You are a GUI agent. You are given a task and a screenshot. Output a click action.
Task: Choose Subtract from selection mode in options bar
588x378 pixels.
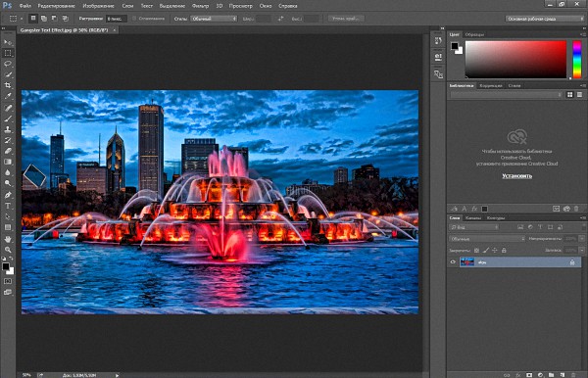[54, 18]
